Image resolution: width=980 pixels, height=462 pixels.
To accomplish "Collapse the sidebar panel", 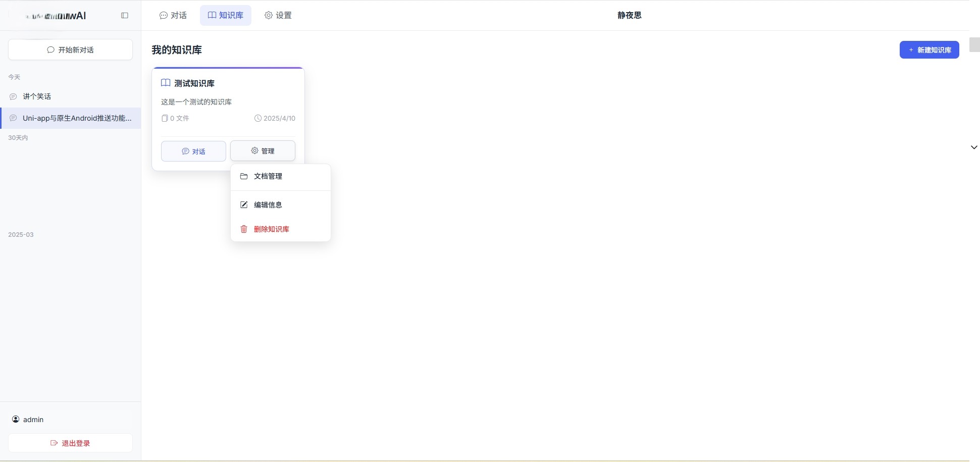I will 124,15.
